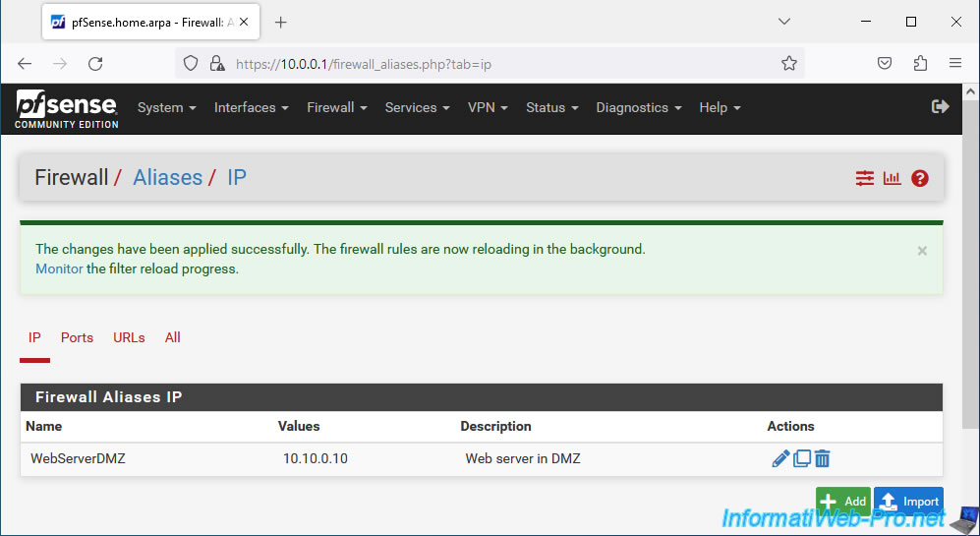The image size is (980, 536).
Task: Expand the Status menu
Action: 551,107
